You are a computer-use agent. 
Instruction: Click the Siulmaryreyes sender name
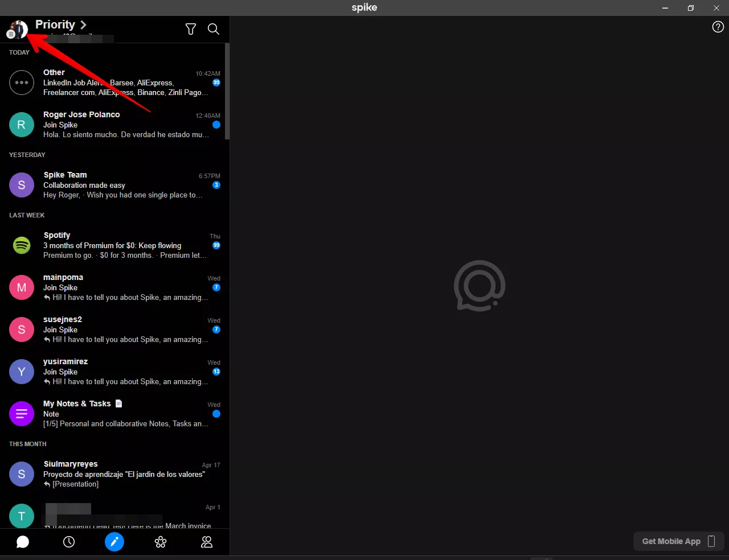(x=71, y=464)
